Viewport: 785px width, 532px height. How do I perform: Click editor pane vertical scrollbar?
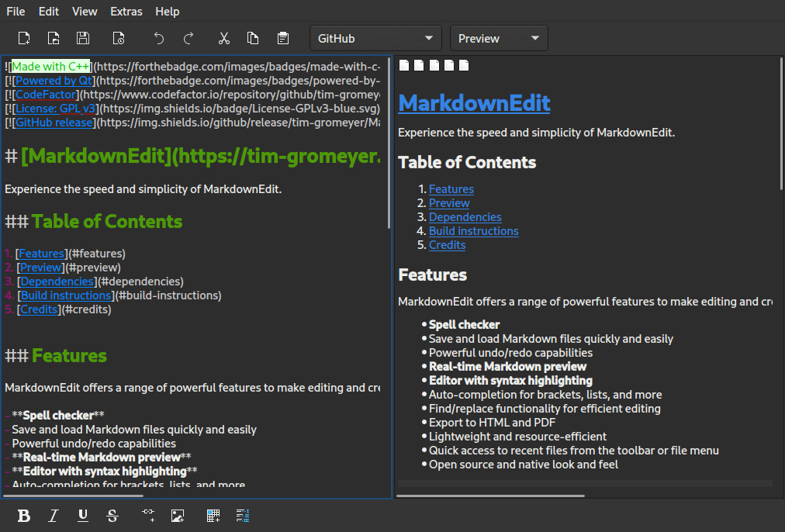pos(389,143)
